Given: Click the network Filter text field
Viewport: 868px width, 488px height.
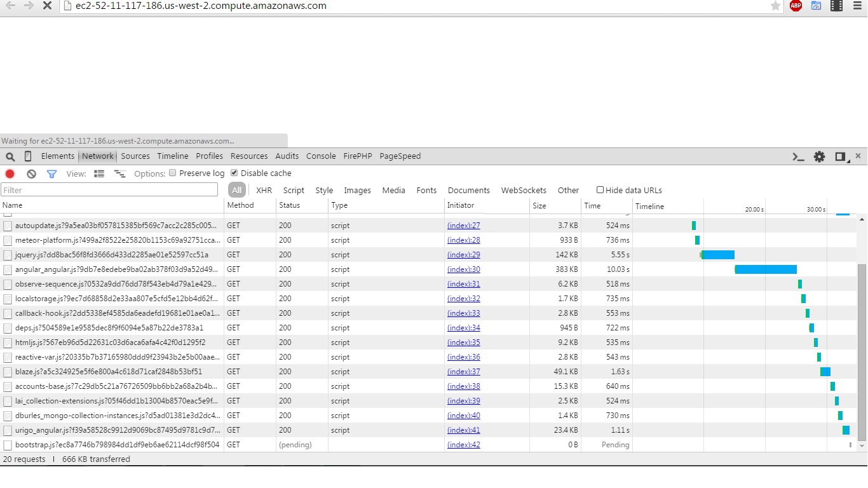Looking at the screenshot, I should coord(109,190).
